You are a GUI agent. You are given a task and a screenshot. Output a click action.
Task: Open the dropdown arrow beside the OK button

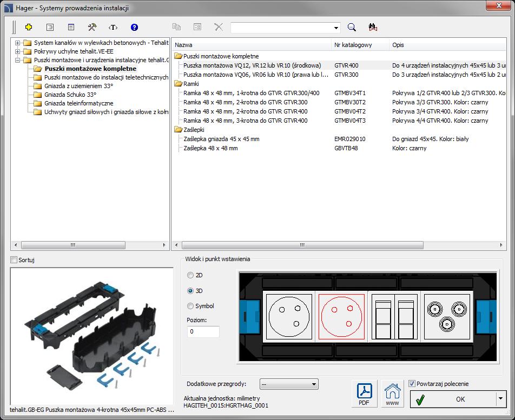pyautogui.click(x=500, y=399)
